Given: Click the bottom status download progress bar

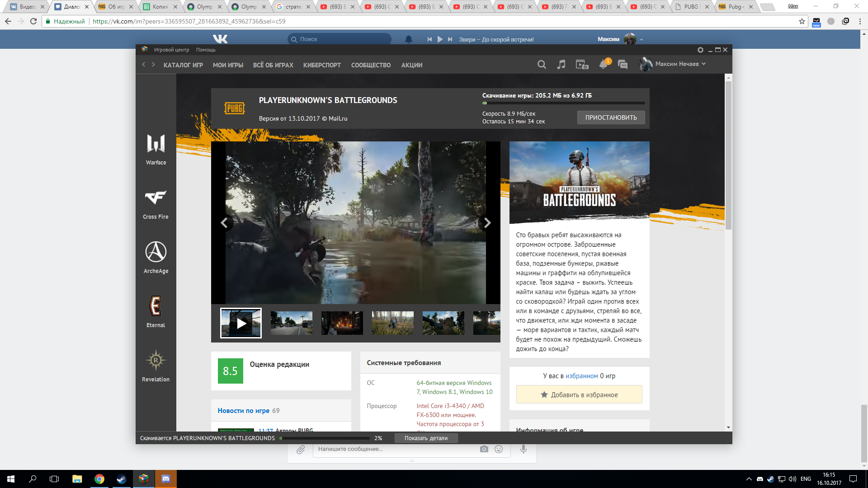Looking at the screenshot, I should point(325,438).
